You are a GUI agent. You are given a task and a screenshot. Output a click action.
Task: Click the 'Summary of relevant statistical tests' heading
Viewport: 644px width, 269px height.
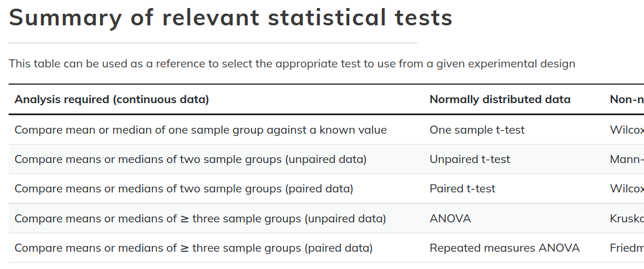coord(231,18)
